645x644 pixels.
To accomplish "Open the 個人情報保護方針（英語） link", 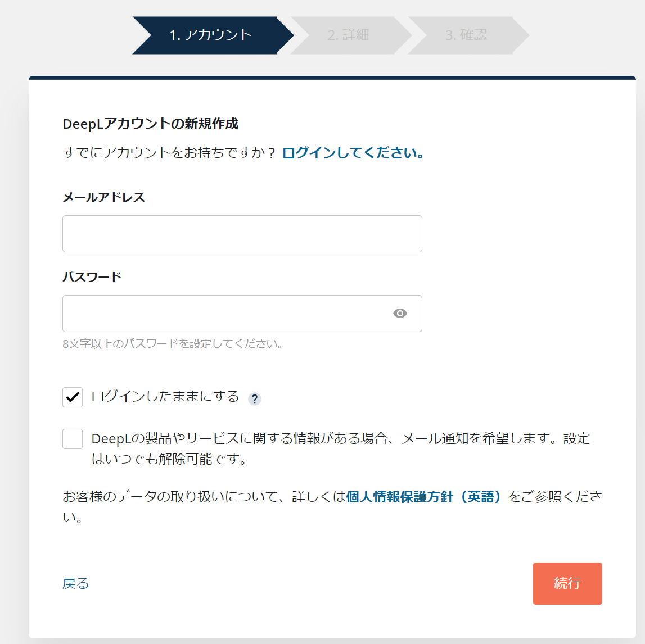I will click(423, 497).
